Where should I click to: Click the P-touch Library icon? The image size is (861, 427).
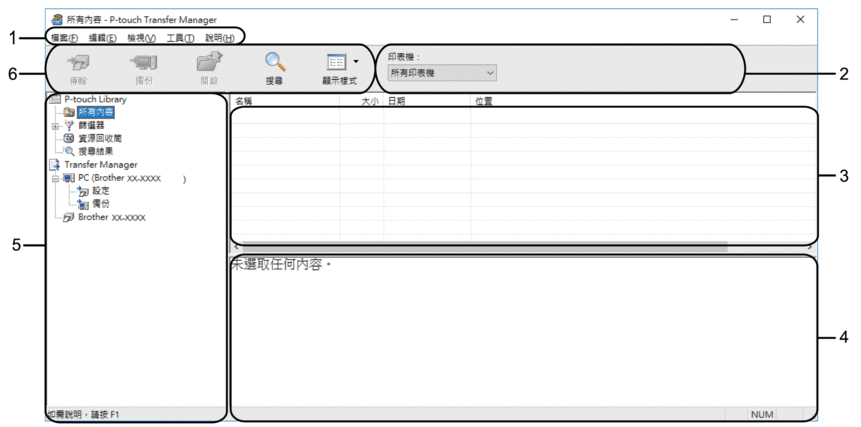pyautogui.click(x=55, y=99)
